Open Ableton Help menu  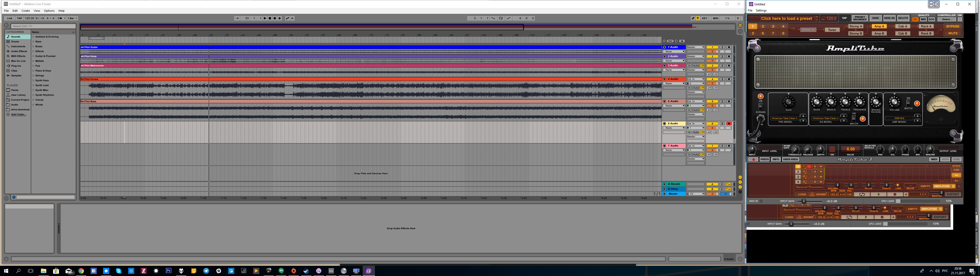pos(61,11)
